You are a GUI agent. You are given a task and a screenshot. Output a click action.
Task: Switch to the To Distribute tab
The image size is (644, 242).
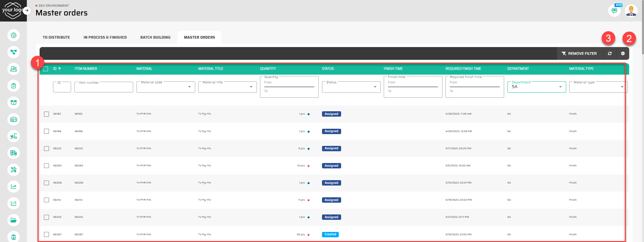coord(56,37)
